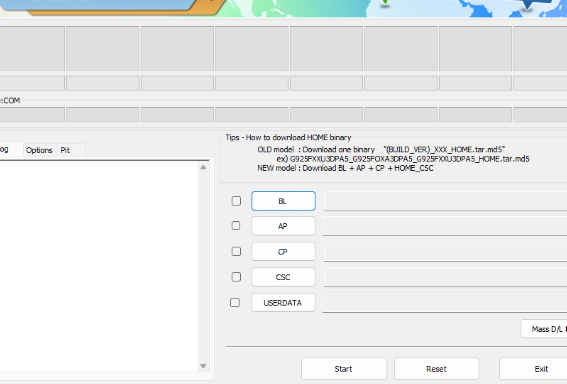Tick the USERDATA checkbox
This screenshot has height=384, width=567.
235,302
